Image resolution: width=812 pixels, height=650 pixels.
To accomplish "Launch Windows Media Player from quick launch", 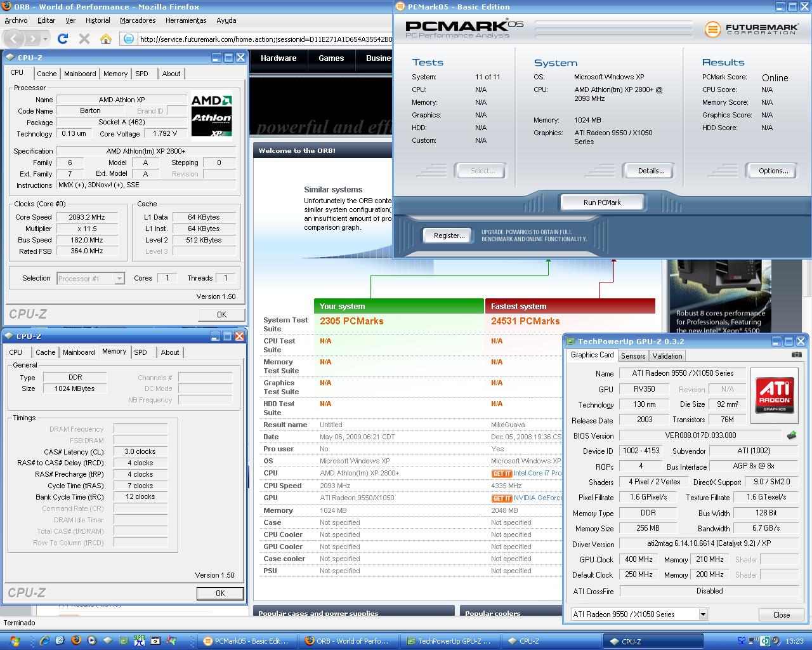I will tap(92, 641).
